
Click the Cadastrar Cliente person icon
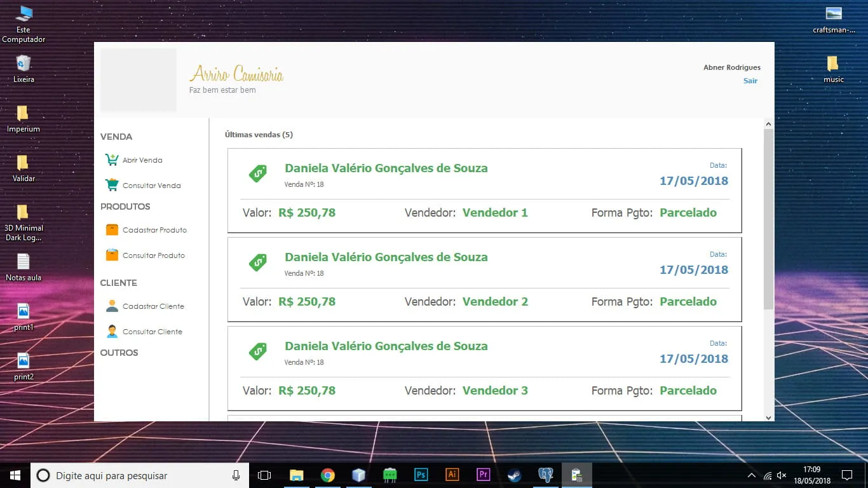[112, 306]
